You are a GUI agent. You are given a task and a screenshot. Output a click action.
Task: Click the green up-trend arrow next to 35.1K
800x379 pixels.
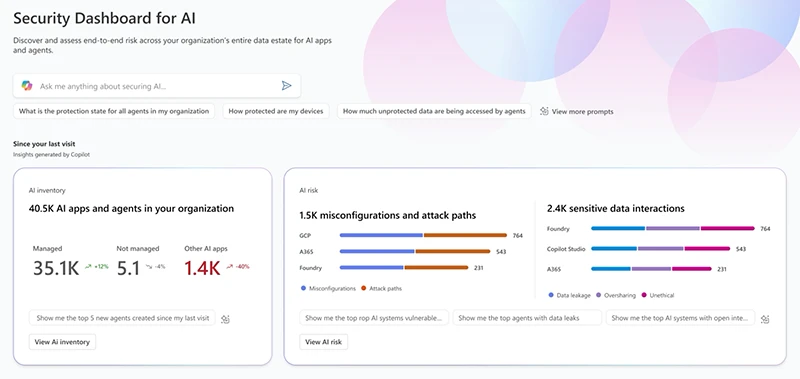coord(88,266)
